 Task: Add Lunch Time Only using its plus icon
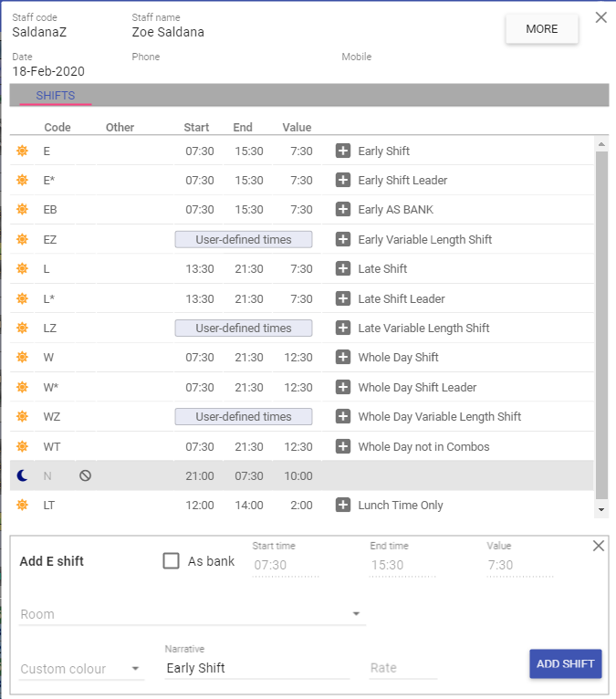[x=343, y=506]
